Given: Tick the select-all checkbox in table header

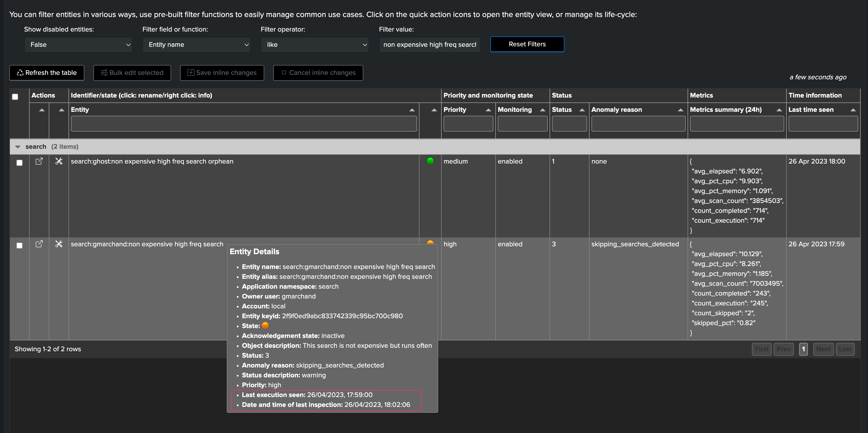Looking at the screenshot, I should tap(15, 97).
